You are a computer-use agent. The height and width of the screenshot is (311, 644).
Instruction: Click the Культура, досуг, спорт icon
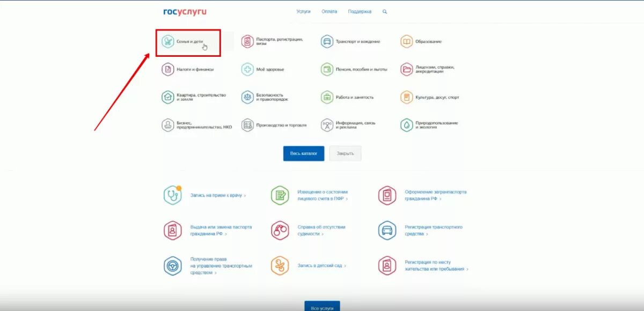(406, 97)
